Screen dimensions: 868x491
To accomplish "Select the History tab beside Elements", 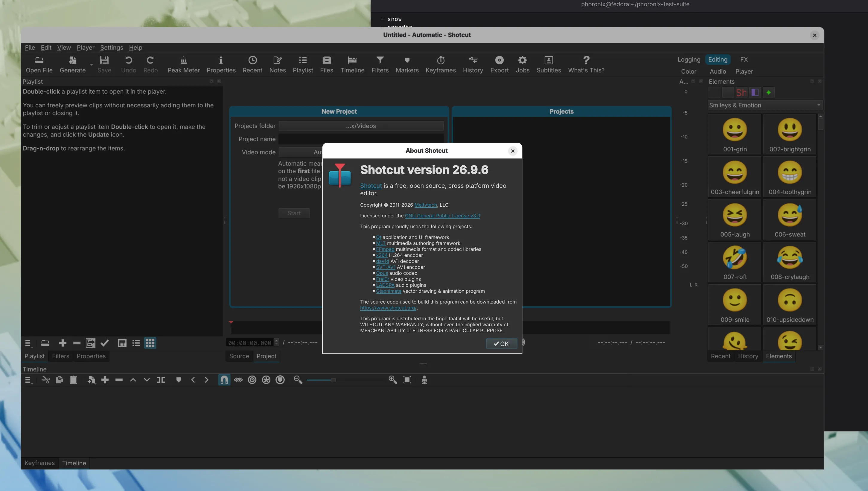I will click(x=748, y=356).
